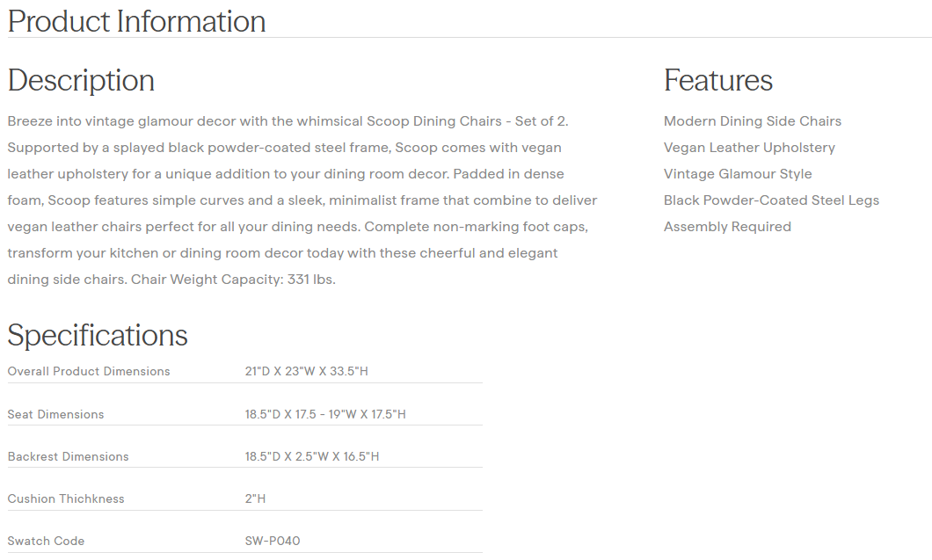Click the Vintage Glamour Style feature
Screen dimensions: 932x560
tap(738, 174)
